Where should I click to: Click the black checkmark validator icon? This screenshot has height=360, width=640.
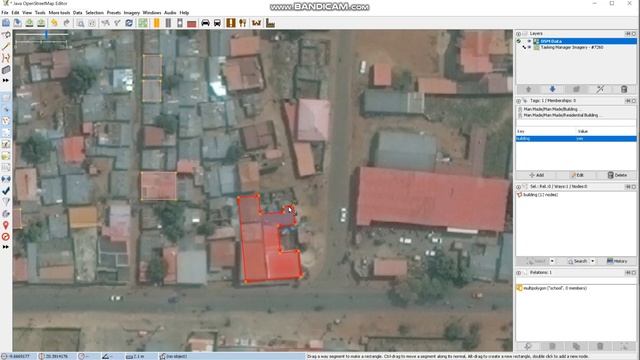pos(6,191)
